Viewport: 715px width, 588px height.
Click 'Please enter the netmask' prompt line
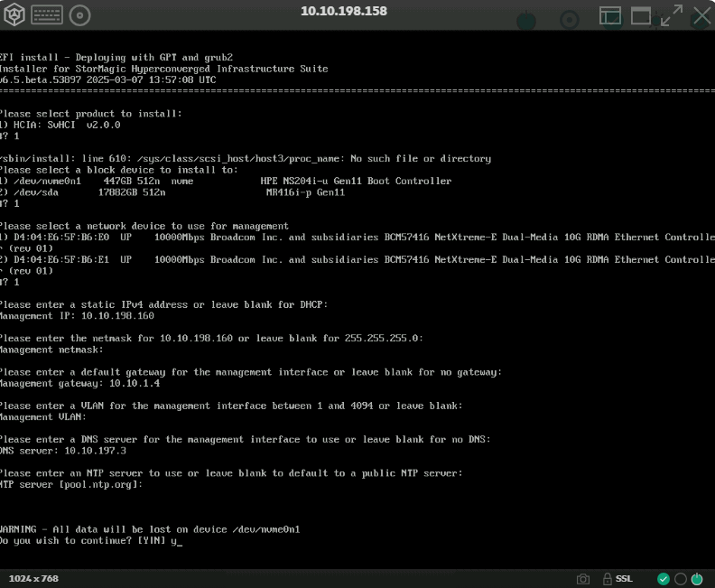click(x=211, y=338)
